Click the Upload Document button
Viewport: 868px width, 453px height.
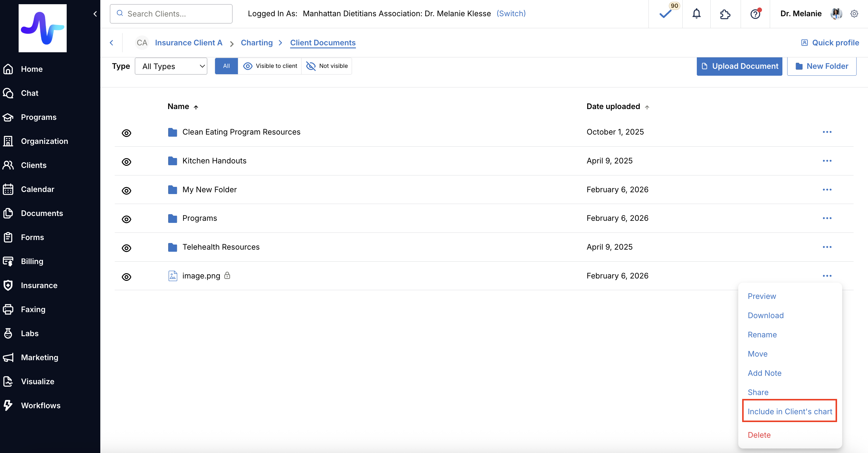[x=739, y=66]
